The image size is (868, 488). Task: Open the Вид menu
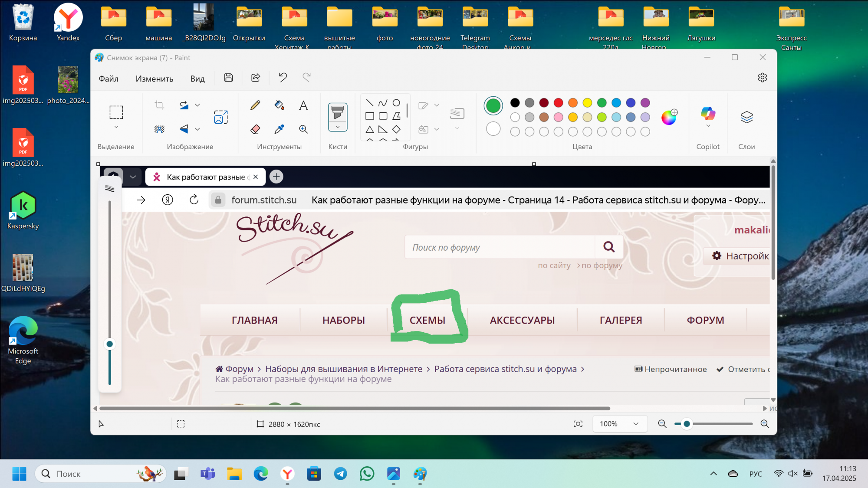[x=197, y=79]
